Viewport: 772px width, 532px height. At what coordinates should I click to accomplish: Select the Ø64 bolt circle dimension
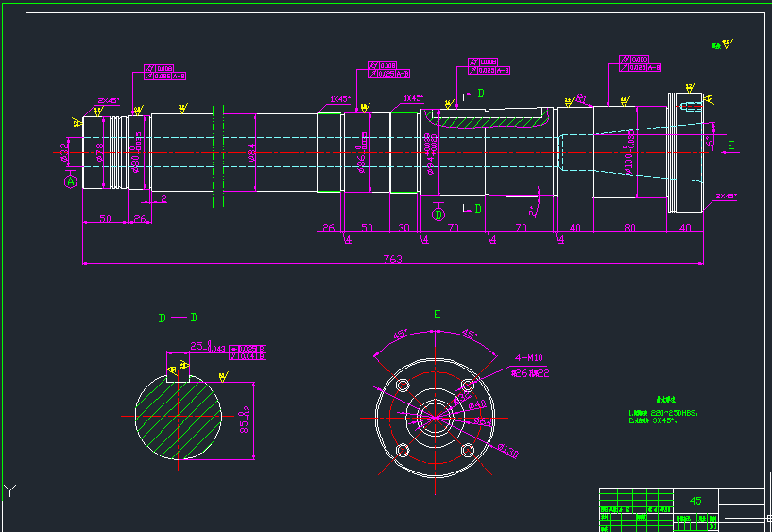click(x=482, y=421)
